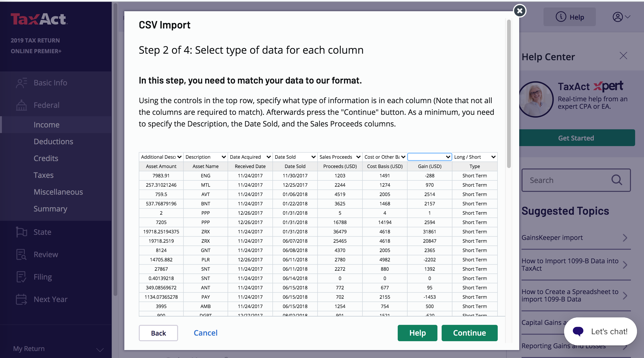Close the CSV Import dialog with X icon

(x=519, y=11)
